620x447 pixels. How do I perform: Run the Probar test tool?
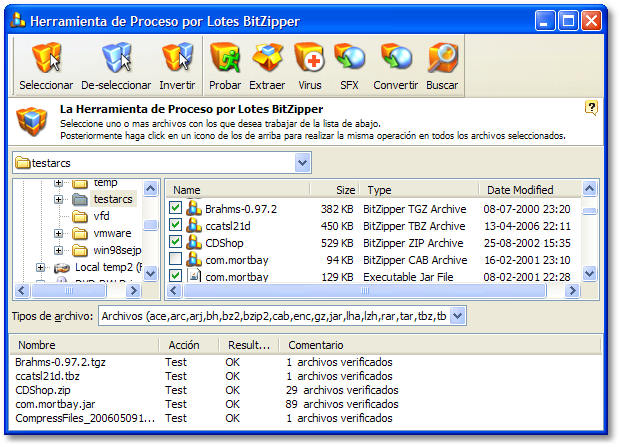tap(225, 58)
